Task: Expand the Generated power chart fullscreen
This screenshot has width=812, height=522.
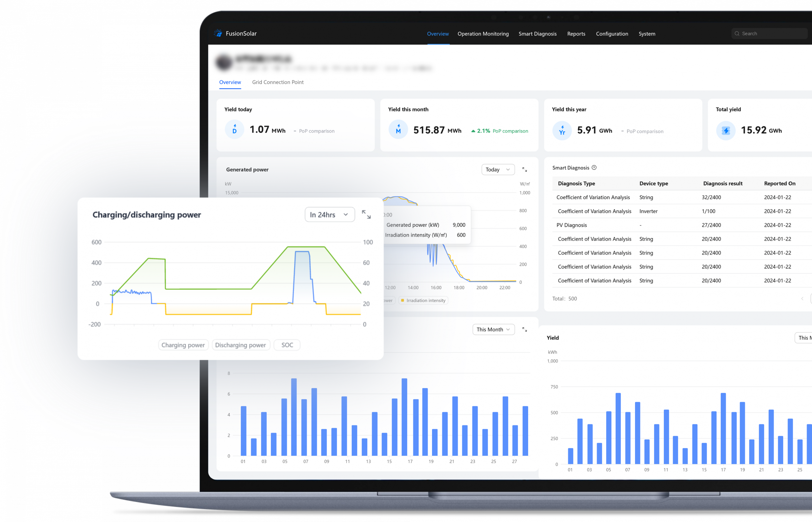Action: [525, 169]
